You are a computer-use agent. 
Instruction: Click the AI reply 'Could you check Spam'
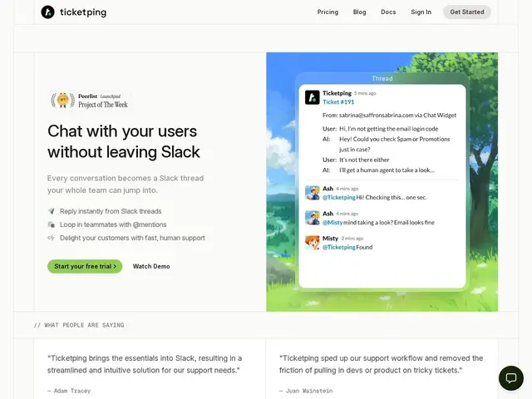click(x=395, y=144)
